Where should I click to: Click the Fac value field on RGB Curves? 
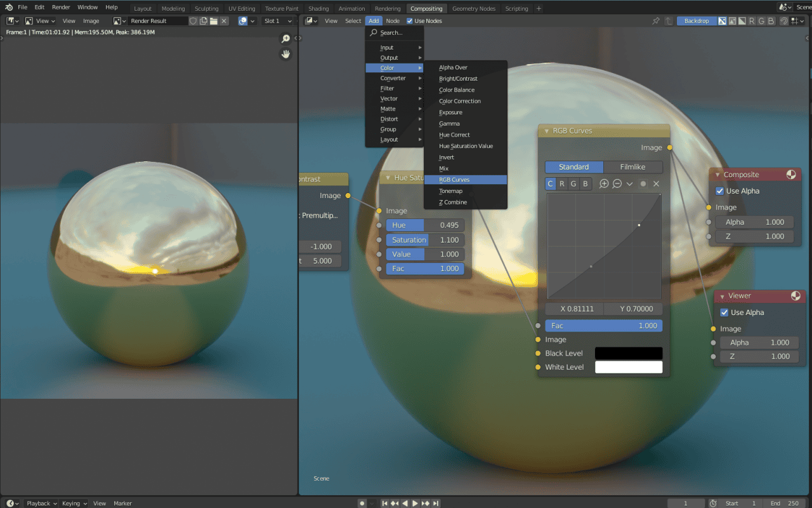pos(603,325)
